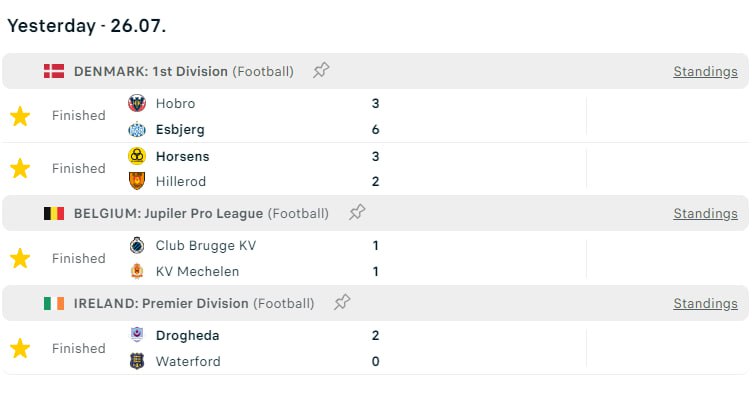Screen dimensions: 752x402
Task: Click the Denmark flag icon
Action: (x=54, y=71)
